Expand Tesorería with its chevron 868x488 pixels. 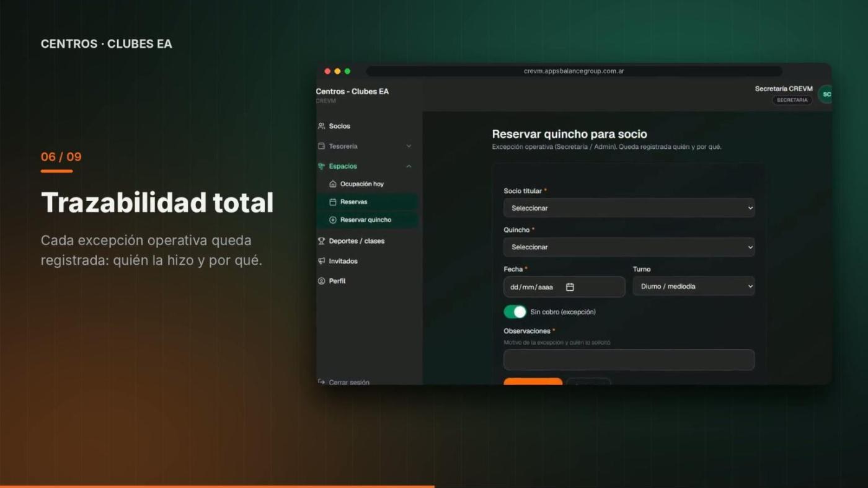(x=409, y=146)
